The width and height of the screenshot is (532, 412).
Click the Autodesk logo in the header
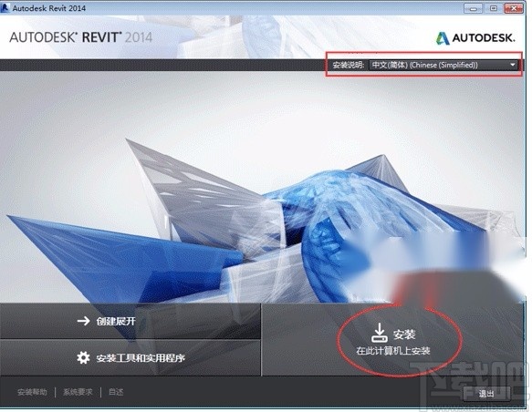coord(475,38)
